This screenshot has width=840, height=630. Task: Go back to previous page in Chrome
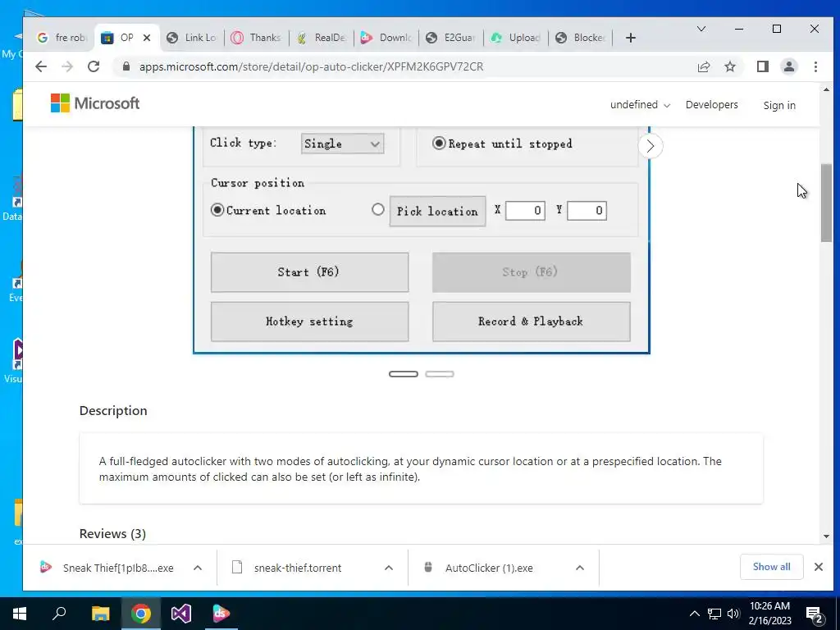(41, 66)
